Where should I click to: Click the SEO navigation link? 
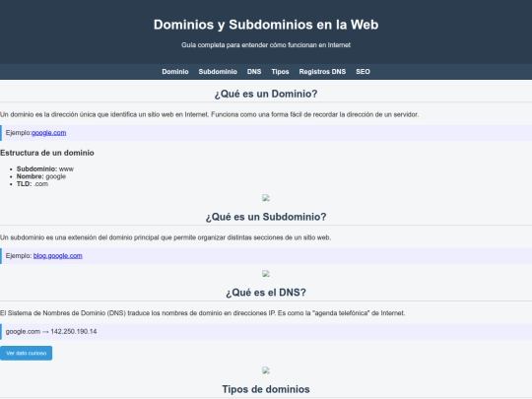point(363,72)
